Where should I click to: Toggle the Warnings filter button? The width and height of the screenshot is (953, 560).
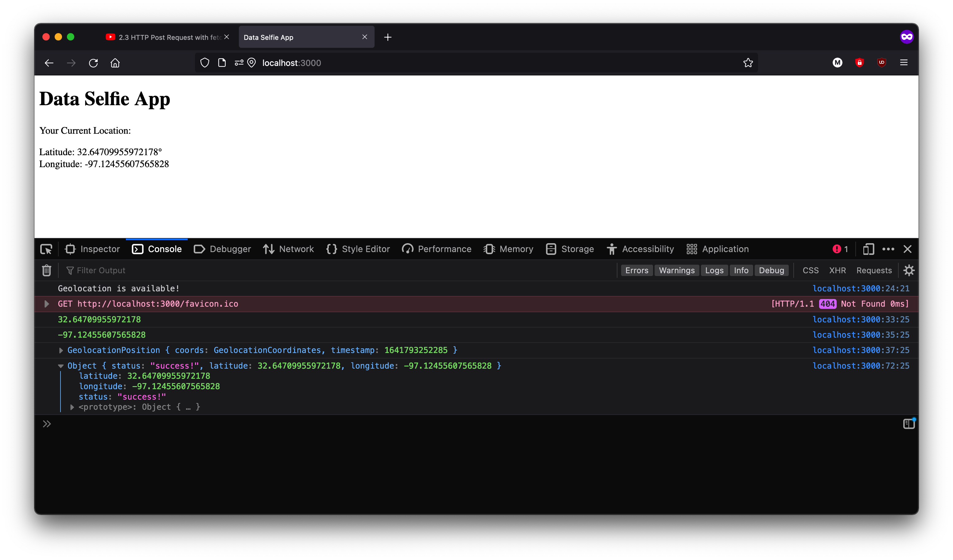click(x=677, y=270)
